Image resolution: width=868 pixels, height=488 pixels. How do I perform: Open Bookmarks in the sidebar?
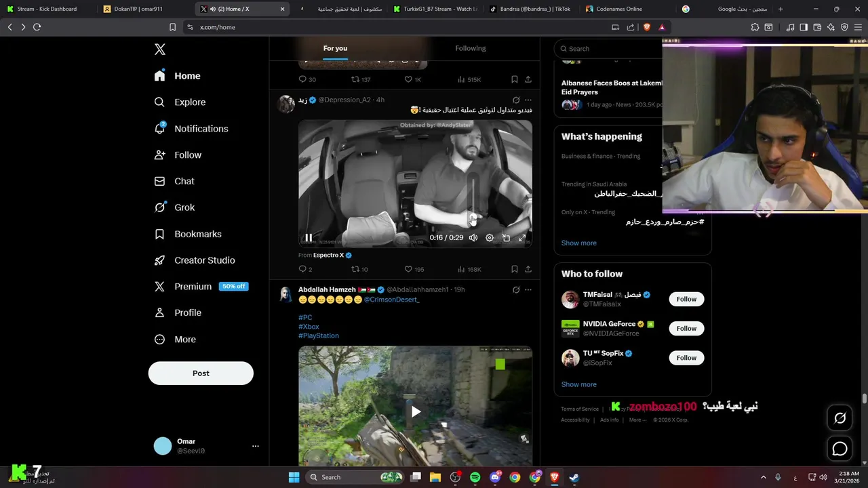tap(188, 234)
